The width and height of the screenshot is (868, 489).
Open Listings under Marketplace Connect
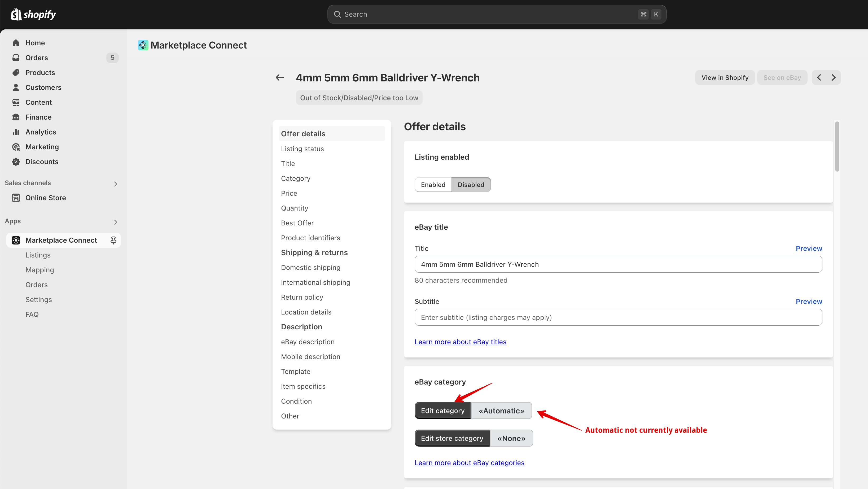tap(38, 255)
